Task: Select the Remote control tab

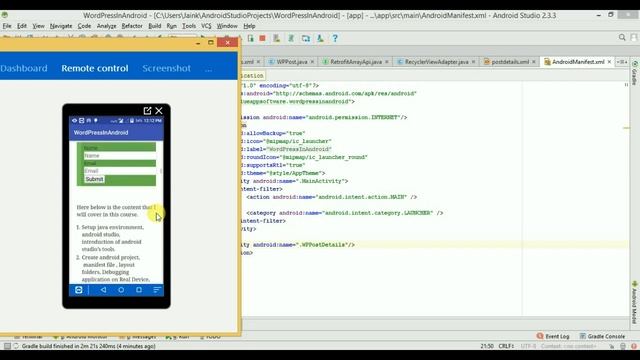Action: tap(95, 68)
